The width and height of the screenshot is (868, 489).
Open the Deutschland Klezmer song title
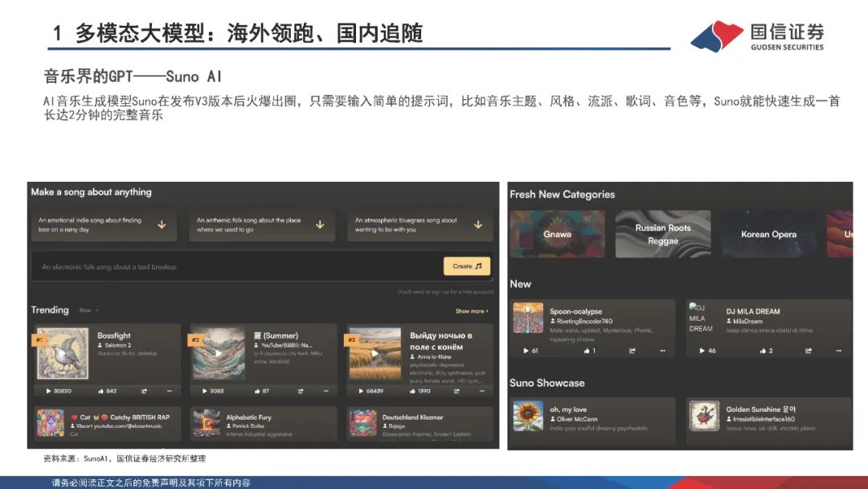point(412,417)
